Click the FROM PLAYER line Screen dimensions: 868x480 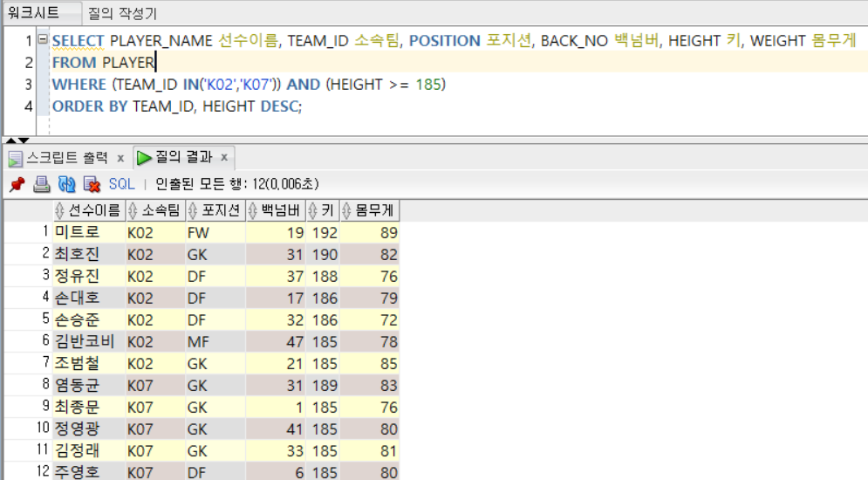pyautogui.click(x=103, y=62)
